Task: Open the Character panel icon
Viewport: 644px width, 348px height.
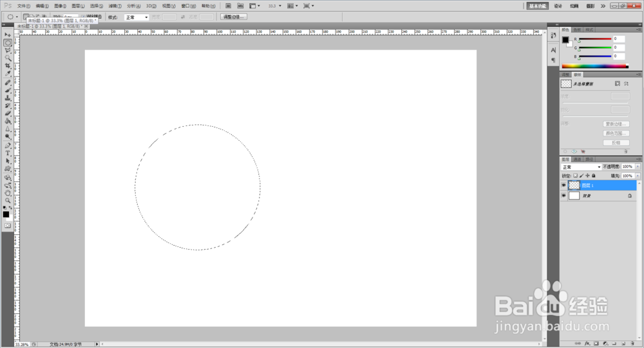Action: tap(553, 50)
